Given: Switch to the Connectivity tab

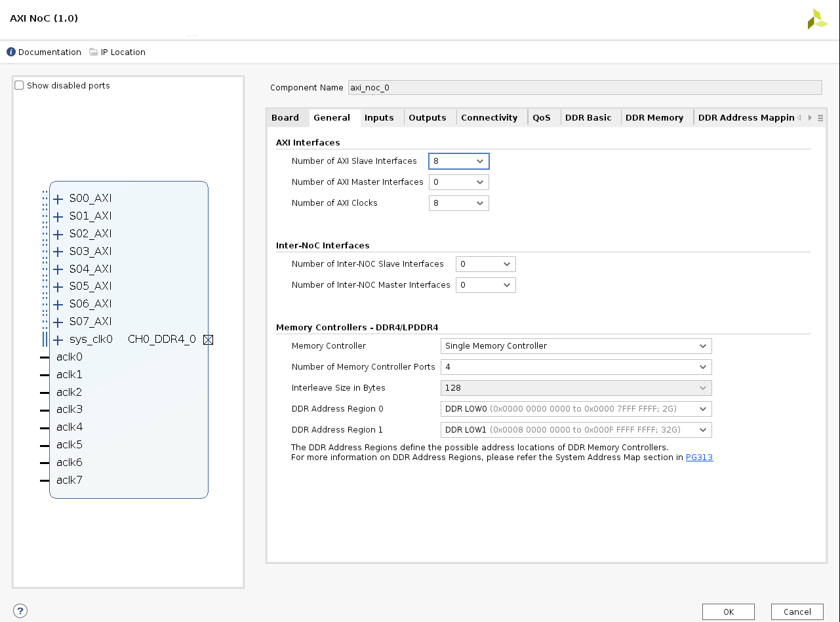Looking at the screenshot, I should [489, 118].
